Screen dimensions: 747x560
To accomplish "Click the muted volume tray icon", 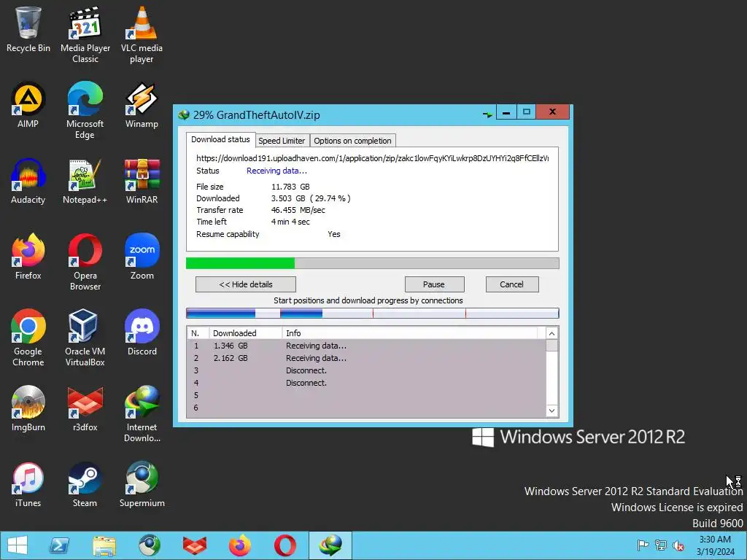I will pyautogui.click(x=678, y=545).
